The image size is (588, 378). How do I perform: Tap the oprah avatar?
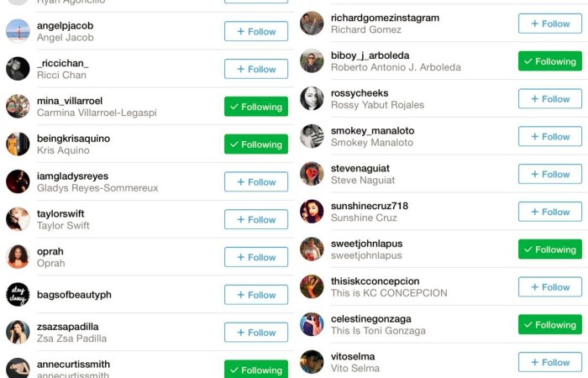click(x=18, y=257)
